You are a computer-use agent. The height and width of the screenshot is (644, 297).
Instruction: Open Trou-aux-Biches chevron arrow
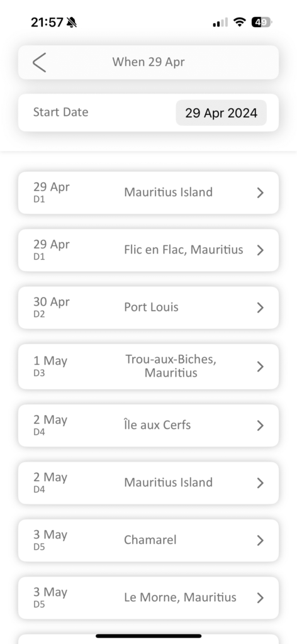[x=260, y=367]
